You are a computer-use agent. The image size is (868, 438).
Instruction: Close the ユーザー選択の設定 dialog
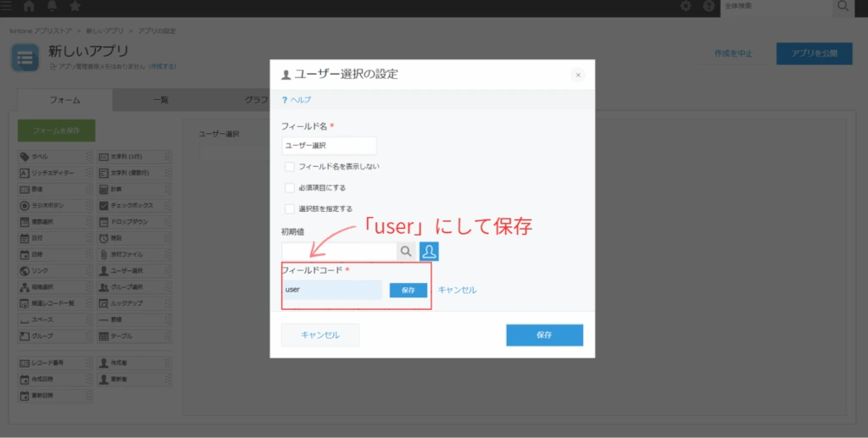coord(577,75)
